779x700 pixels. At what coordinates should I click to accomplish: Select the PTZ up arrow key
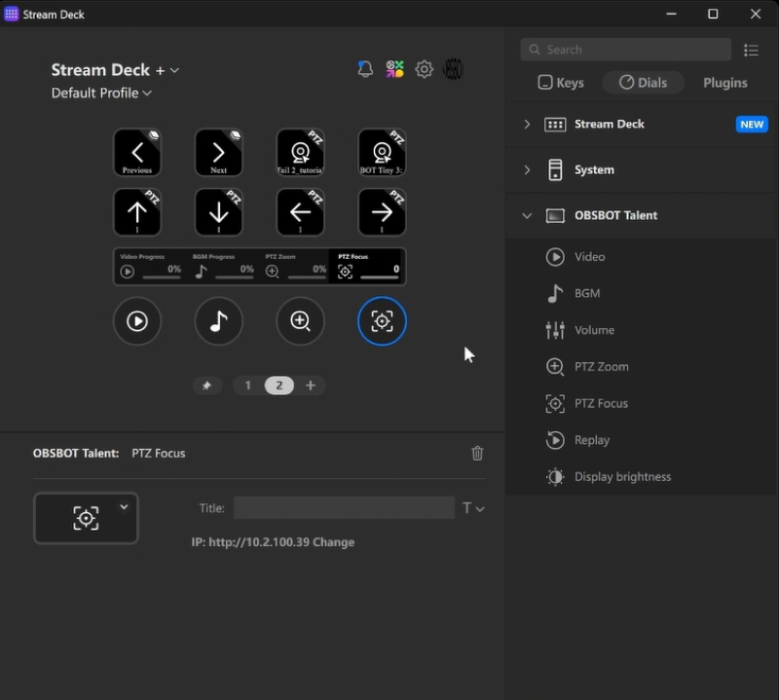click(x=137, y=212)
